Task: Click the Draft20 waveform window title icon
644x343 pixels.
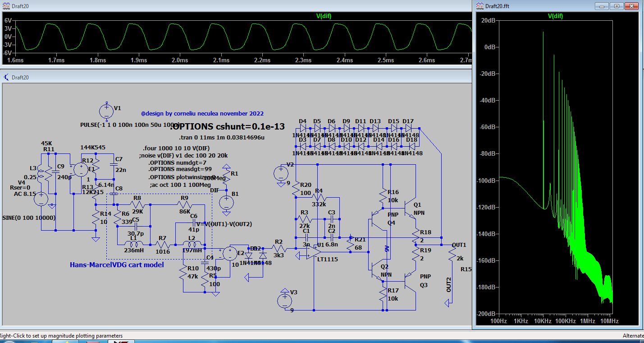Action: point(6,6)
